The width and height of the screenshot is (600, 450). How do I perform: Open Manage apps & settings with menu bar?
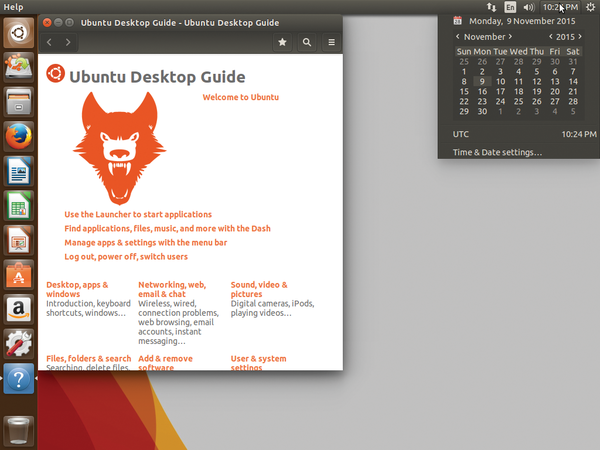pos(145,243)
